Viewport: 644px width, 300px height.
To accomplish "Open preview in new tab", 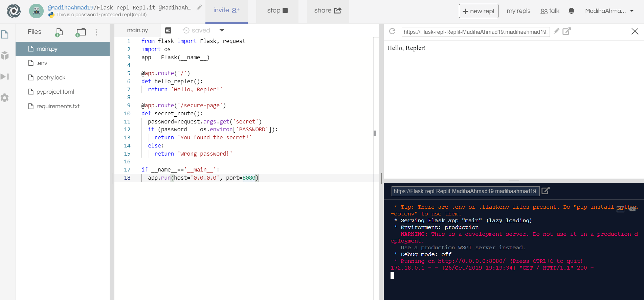I will point(567,31).
